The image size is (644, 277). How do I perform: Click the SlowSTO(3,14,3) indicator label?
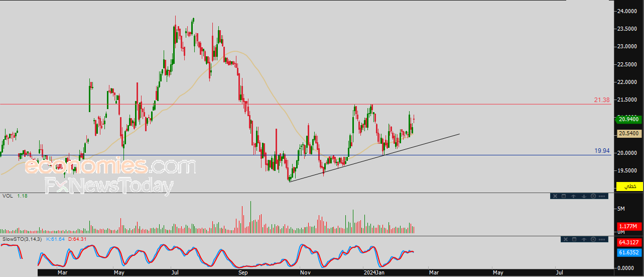(22, 239)
